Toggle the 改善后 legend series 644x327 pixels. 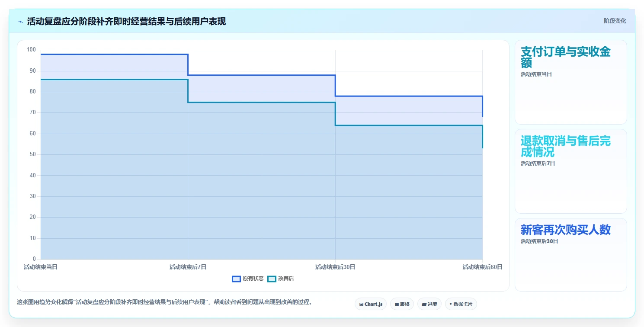281,279
